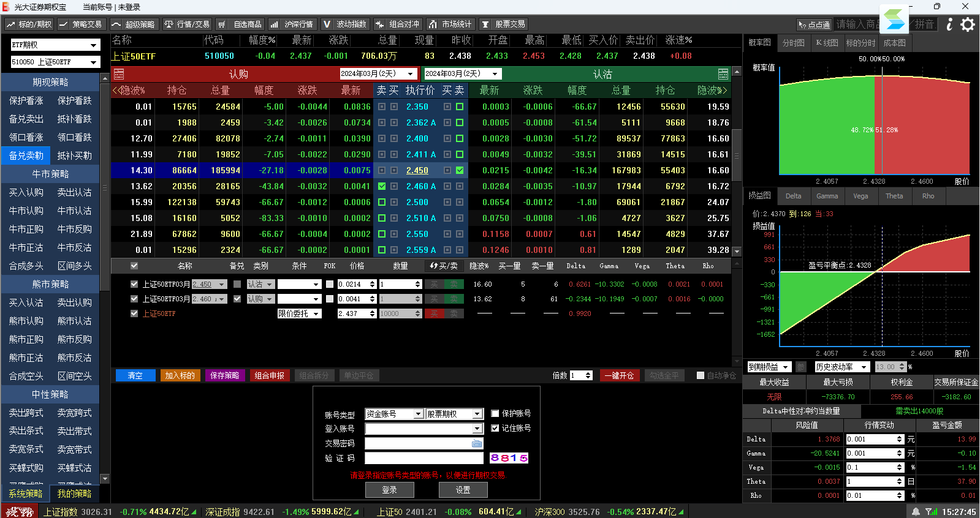
Task: Uncheck put buy box at strike 2.450
Action: pyautogui.click(x=460, y=170)
